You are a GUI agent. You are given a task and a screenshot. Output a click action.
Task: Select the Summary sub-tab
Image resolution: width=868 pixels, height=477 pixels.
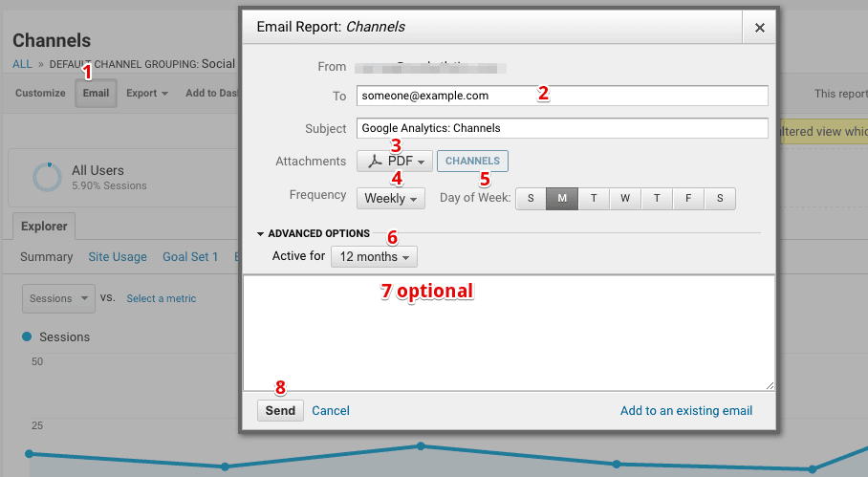[47, 257]
